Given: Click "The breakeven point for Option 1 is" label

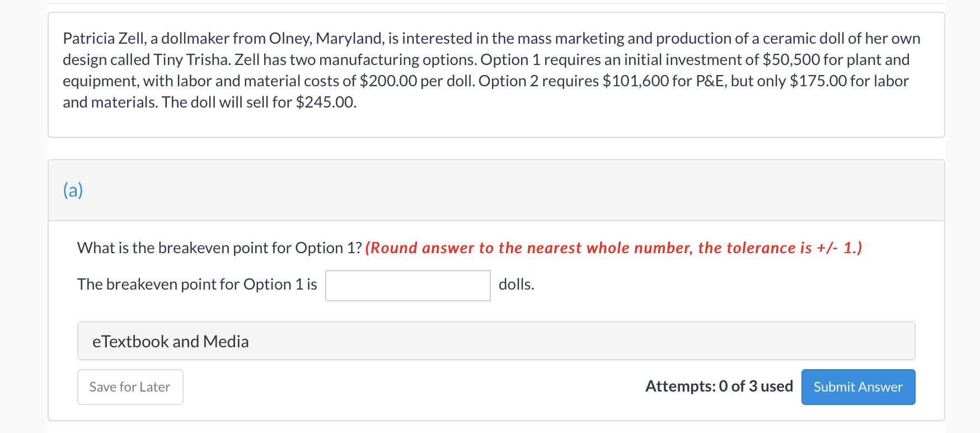Looking at the screenshot, I should tap(197, 285).
